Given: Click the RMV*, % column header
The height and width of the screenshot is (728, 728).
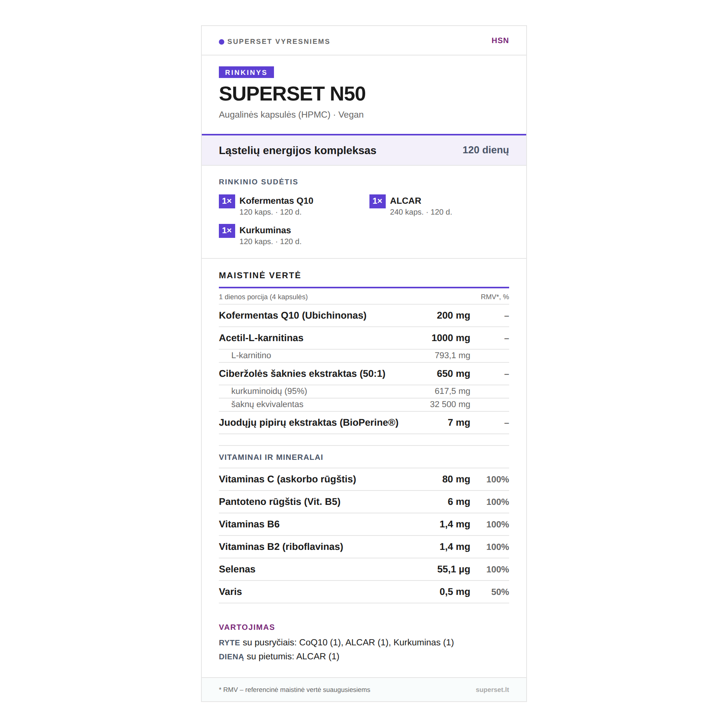Looking at the screenshot, I should tap(494, 297).
